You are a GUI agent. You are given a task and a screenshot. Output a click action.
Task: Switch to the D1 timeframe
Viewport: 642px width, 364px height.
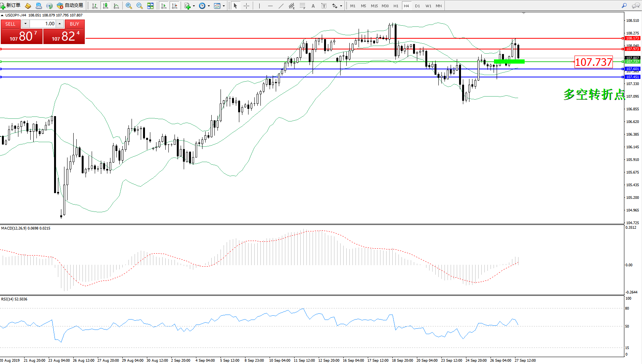(x=417, y=6)
